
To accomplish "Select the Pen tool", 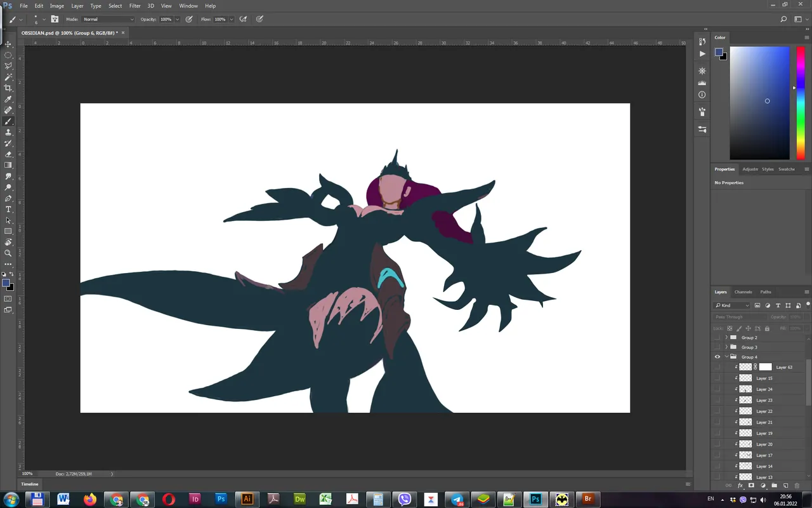I will pyautogui.click(x=8, y=199).
